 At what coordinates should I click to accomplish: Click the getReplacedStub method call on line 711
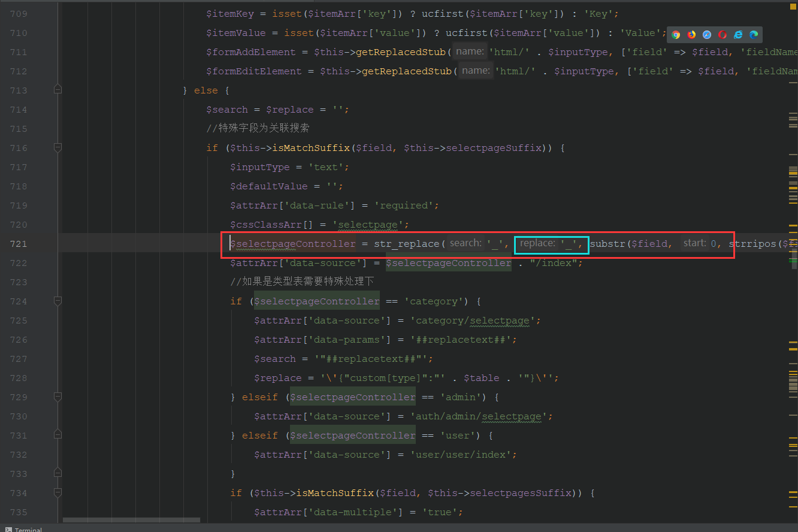point(400,52)
